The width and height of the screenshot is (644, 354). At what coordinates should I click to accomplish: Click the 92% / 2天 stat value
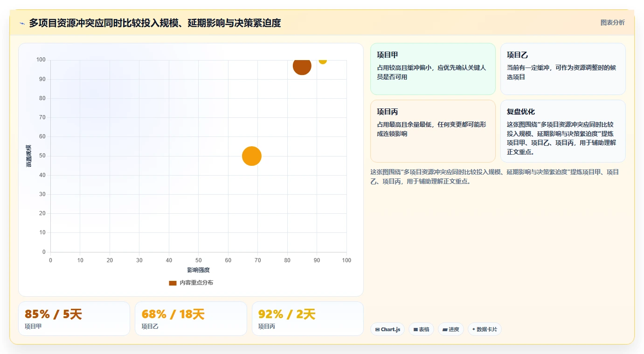[x=287, y=314]
